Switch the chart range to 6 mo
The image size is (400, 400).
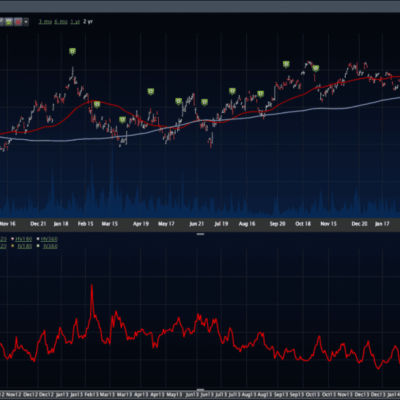click(x=61, y=22)
